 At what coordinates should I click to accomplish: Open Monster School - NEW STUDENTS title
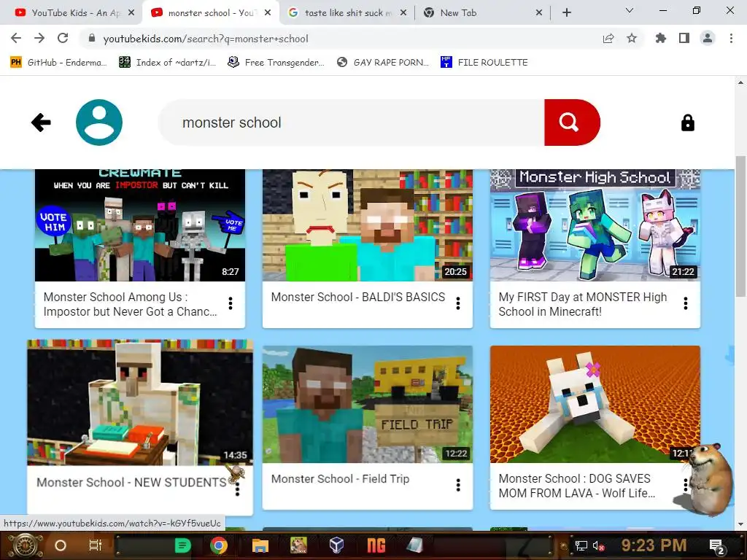pyautogui.click(x=131, y=483)
